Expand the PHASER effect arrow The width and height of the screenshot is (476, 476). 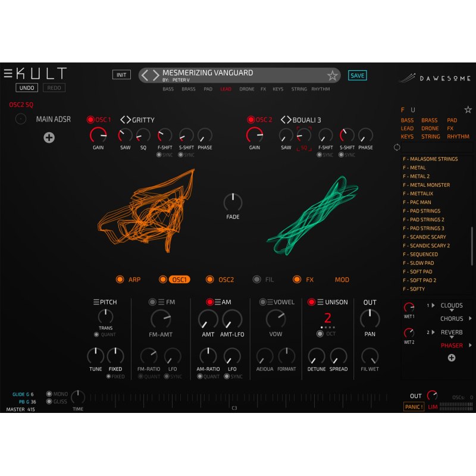470,345
